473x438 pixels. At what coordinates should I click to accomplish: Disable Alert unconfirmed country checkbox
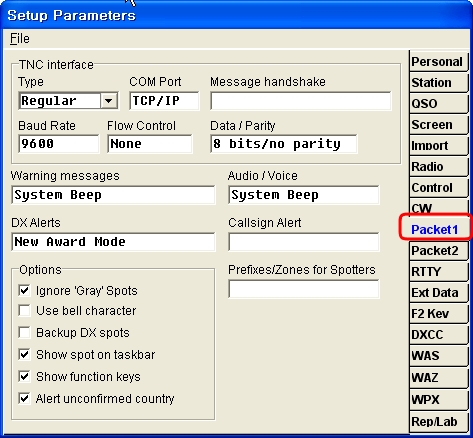[x=24, y=398]
